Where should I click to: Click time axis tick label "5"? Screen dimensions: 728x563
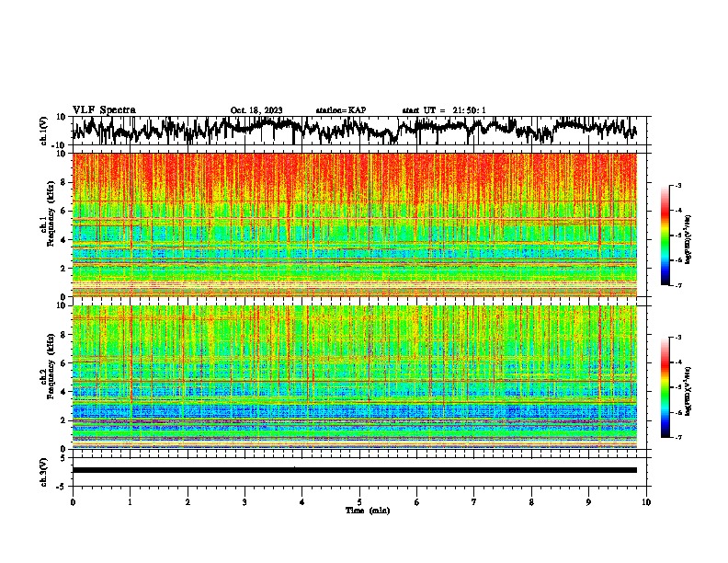(x=359, y=502)
